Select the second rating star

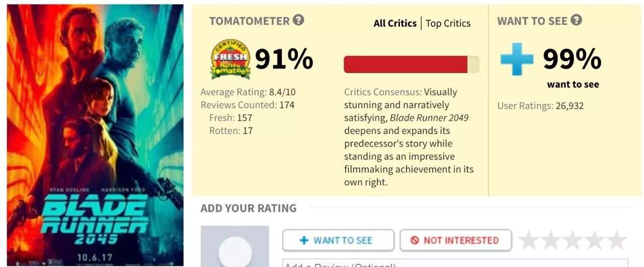pyautogui.click(x=551, y=240)
